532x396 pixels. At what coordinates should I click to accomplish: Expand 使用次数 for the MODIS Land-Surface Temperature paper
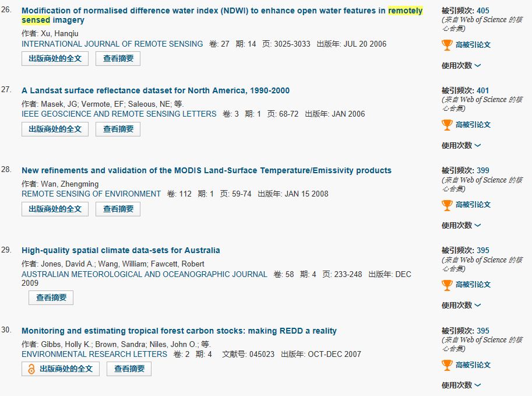(x=461, y=226)
